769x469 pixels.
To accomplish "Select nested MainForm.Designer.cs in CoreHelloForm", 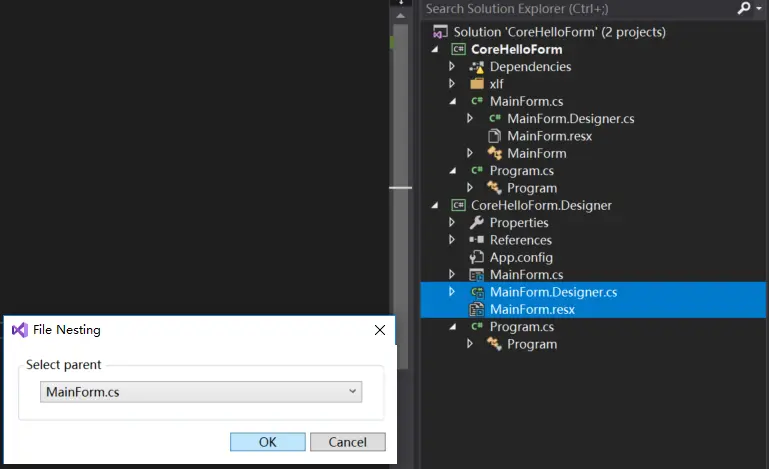I will (x=570, y=119).
